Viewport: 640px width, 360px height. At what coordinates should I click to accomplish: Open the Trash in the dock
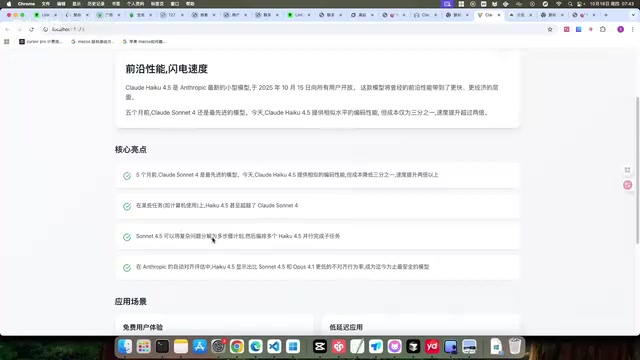pyautogui.click(x=515, y=347)
